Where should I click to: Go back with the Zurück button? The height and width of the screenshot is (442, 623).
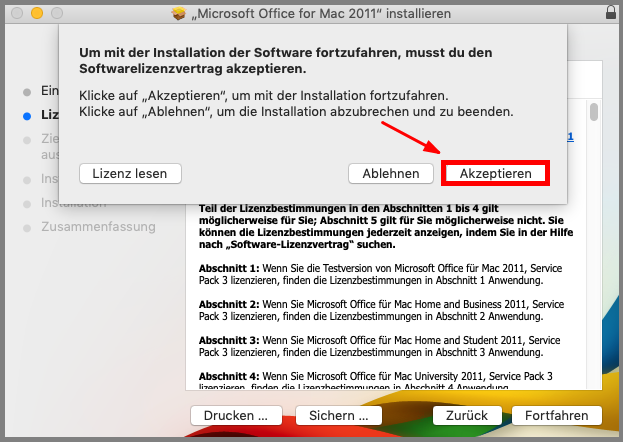pyautogui.click(x=467, y=415)
